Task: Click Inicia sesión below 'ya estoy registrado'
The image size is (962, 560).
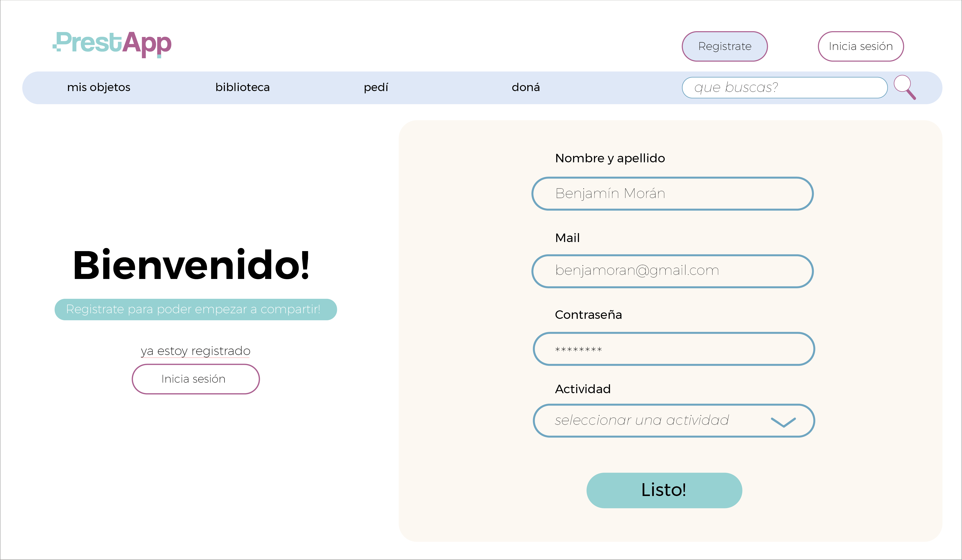Action: [196, 379]
